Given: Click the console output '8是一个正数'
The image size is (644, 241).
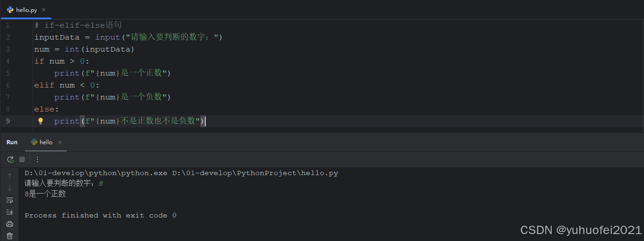Looking at the screenshot, I should (x=45, y=194).
